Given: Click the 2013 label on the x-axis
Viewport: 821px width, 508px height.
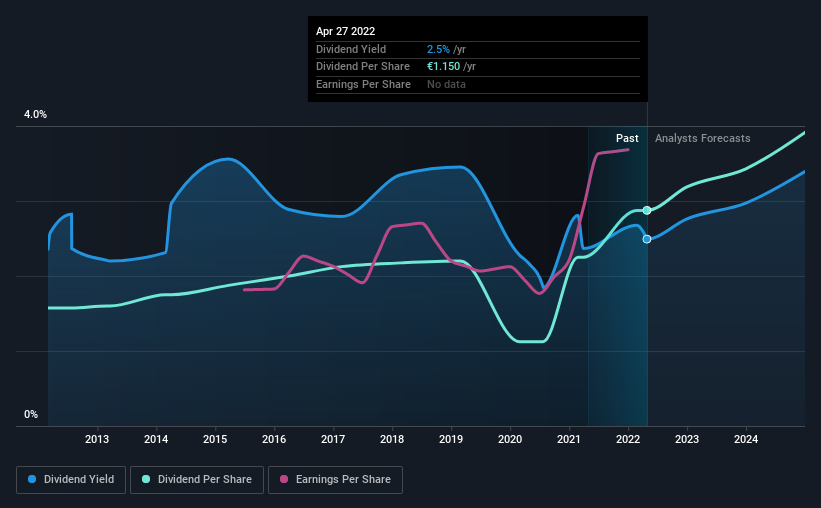Looking at the screenshot, I should [97, 439].
